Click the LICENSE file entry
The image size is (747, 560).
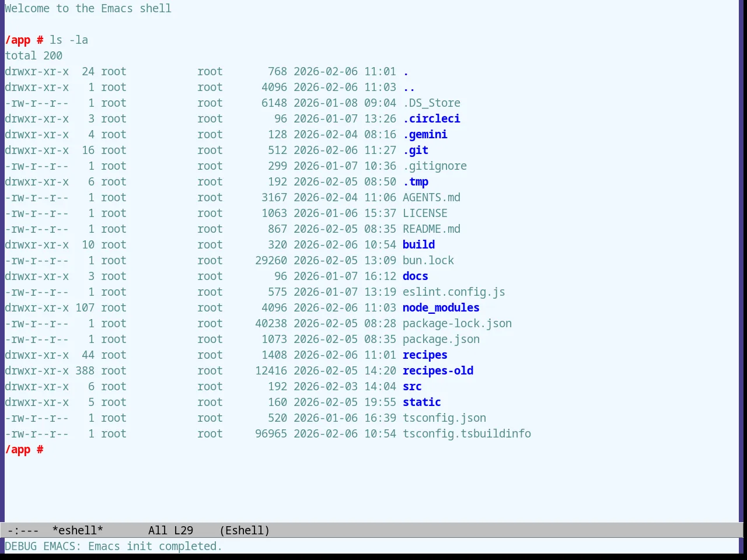[425, 213]
